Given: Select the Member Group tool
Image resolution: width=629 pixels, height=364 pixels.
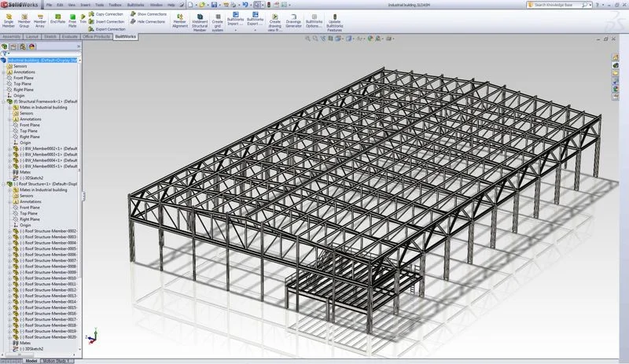Looking at the screenshot, I should 24,19.
